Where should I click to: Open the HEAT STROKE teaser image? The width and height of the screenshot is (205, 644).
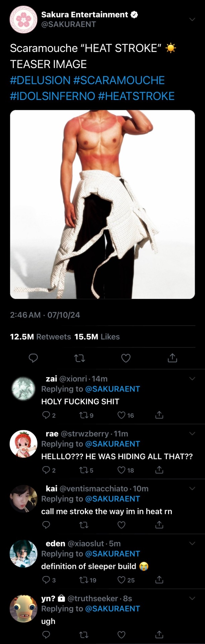[102, 204]
